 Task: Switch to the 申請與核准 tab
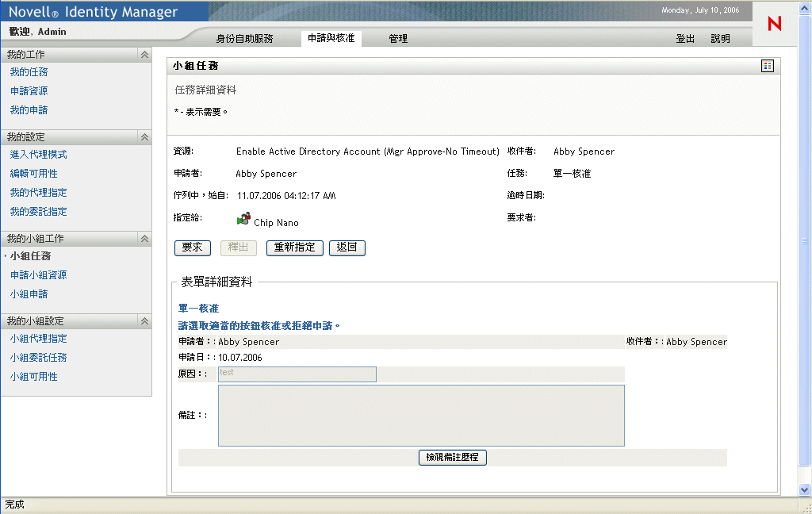tap(331, 38)
